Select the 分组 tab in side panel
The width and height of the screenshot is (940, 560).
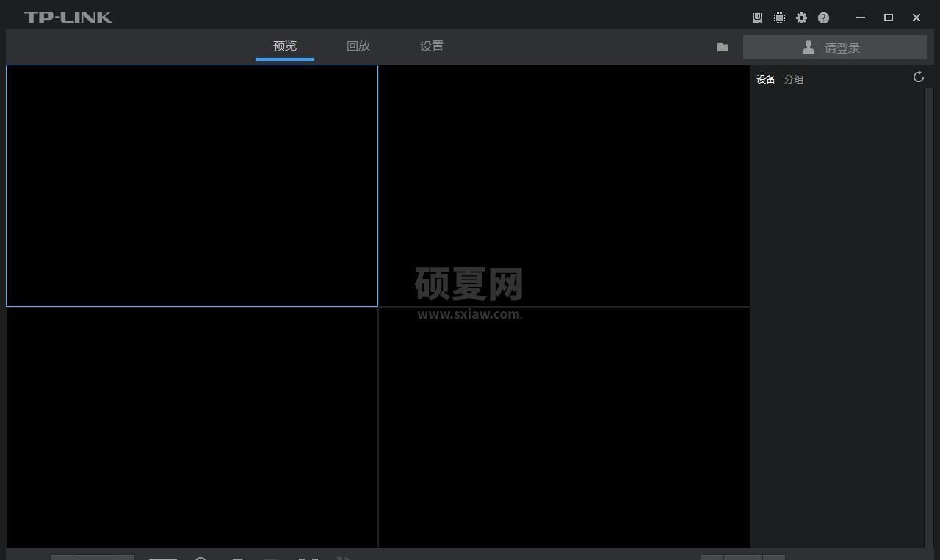pyautogui.click(x=794, y=79)
